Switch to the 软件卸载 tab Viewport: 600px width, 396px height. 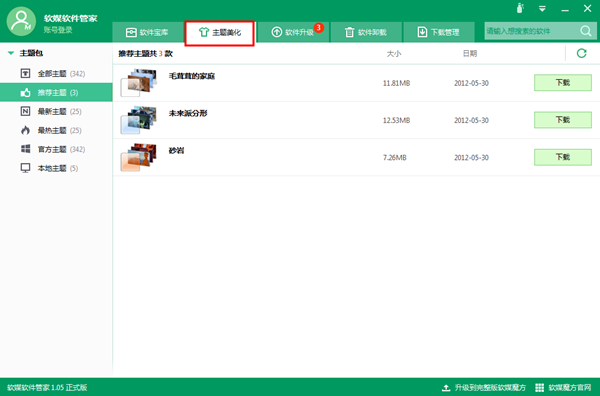tap(366, 32)
